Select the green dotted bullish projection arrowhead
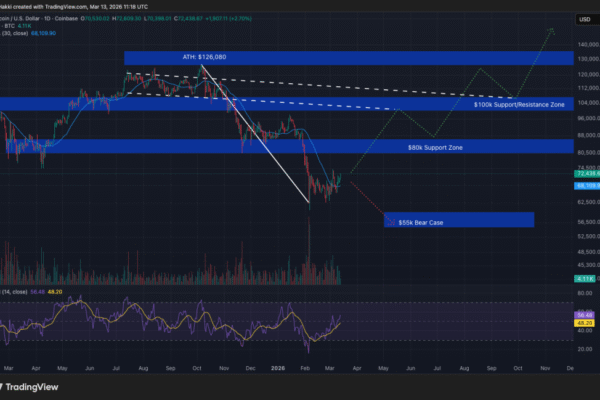Viewport: 600px width, 400px height. [x=549, y=32]
